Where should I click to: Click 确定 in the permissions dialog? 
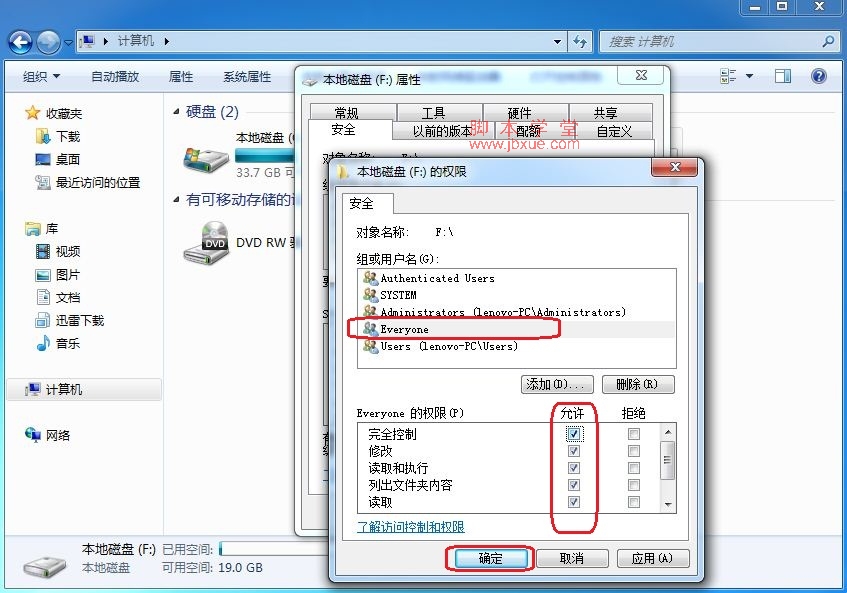pos(490,558)
